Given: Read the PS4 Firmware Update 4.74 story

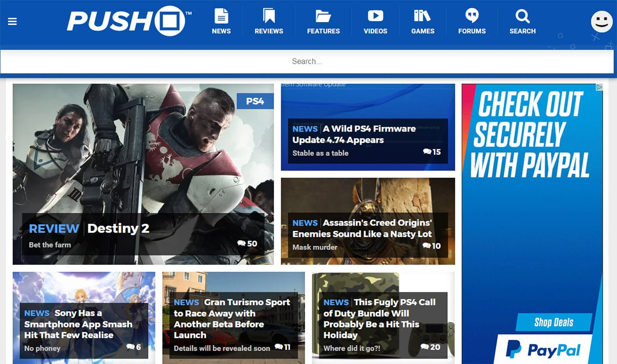Looking at the screenshot, I should pyautogui.click(x=354, y=134).
